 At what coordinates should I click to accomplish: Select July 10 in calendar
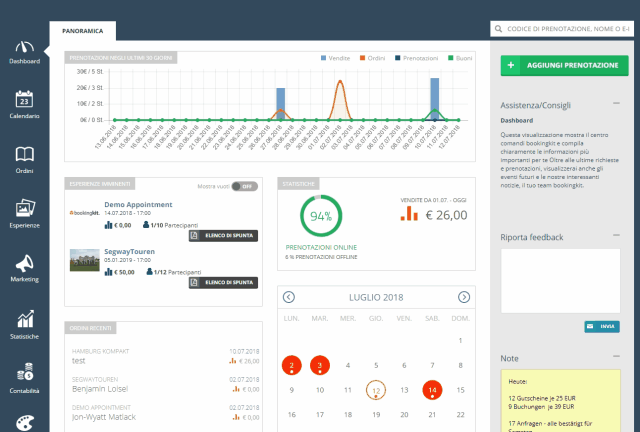click(320, 390)
